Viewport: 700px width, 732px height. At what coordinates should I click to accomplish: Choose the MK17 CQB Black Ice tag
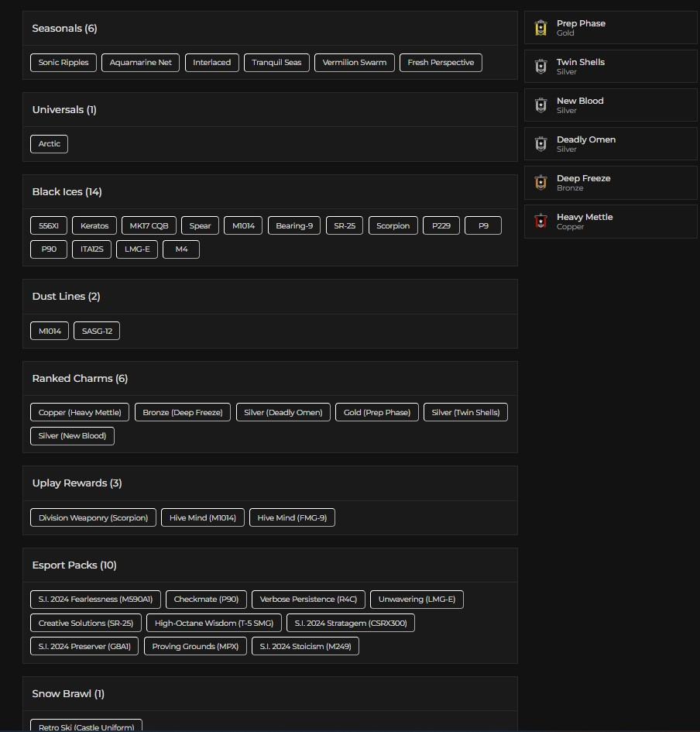pyautogui.click(x=149, y=226)
